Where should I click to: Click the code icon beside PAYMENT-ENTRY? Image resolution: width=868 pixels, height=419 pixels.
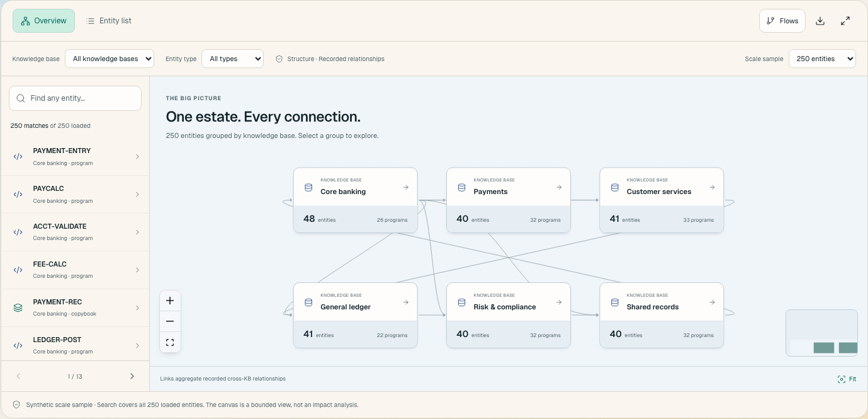pyautogui.click(x=18, y=157)
